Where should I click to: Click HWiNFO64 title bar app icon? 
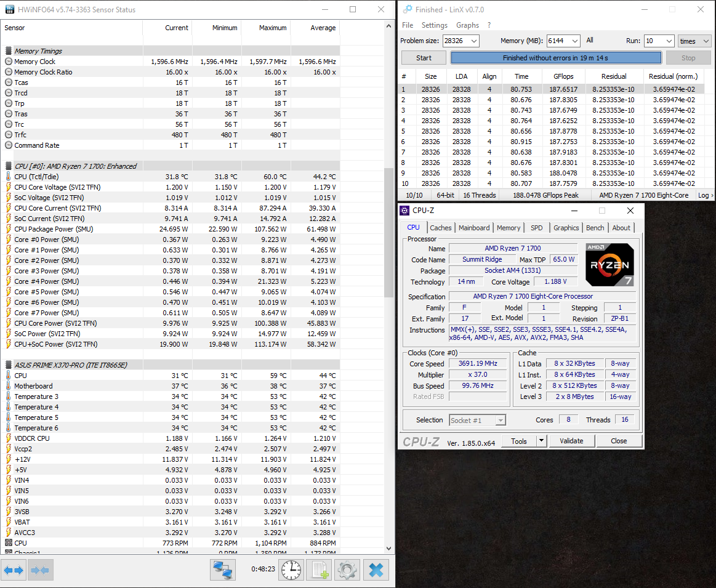coord(9,9)
